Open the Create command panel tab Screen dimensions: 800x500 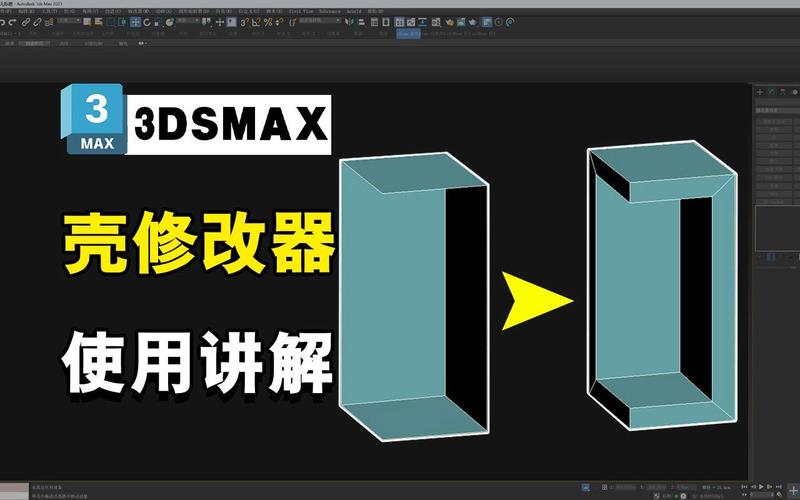click(x=760, y=92)
